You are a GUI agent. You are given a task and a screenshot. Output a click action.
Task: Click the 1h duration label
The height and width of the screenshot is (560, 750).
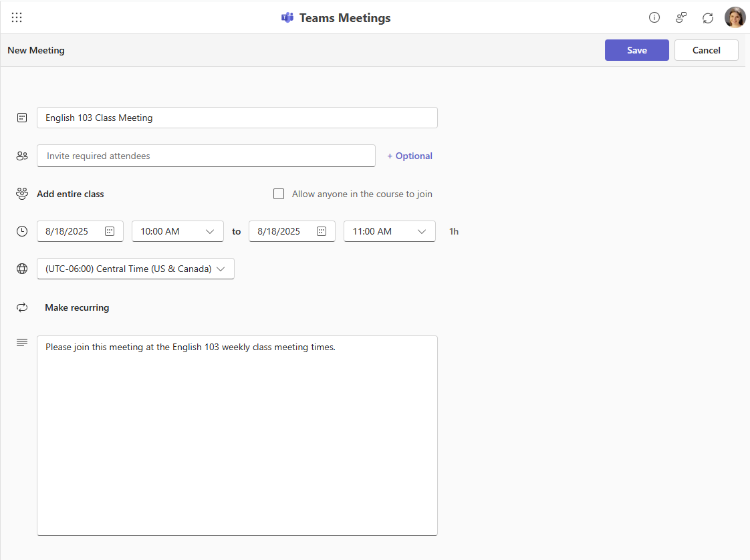pyautogui.click(x=454, y=231)
